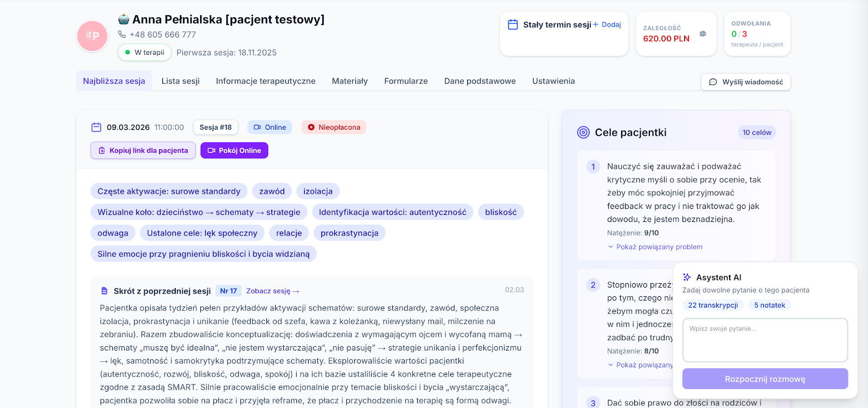Open the Informacje terapeutyczne tab
Image resolution: width=868 pixels, height=408 pixels.
265,81
